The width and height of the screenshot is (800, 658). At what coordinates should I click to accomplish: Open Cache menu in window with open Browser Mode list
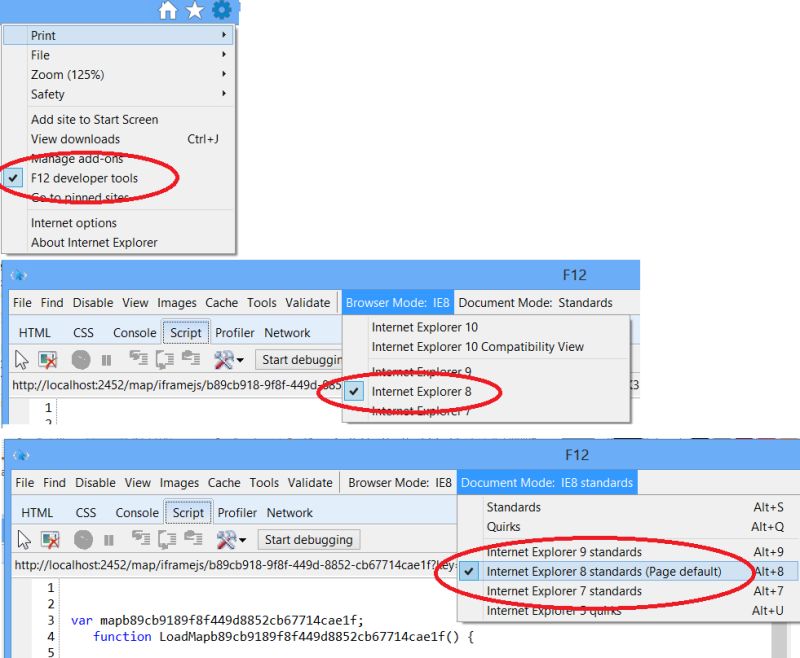pyautogui.click(x=222, y=303)
